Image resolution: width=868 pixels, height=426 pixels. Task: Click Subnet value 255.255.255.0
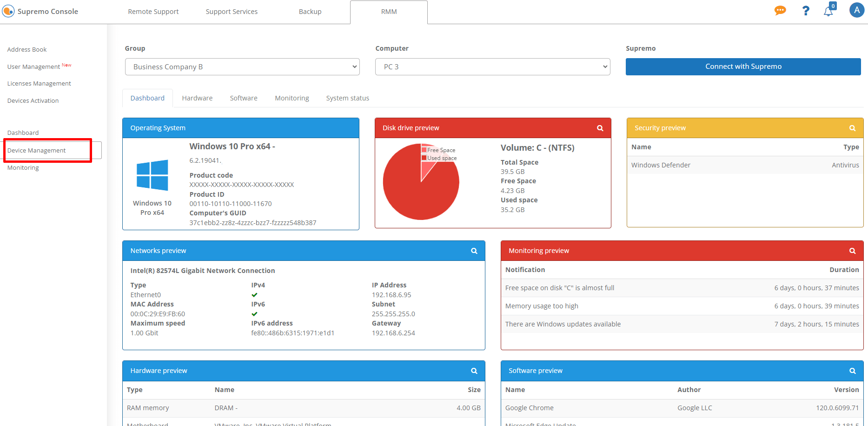pos(393,314)
